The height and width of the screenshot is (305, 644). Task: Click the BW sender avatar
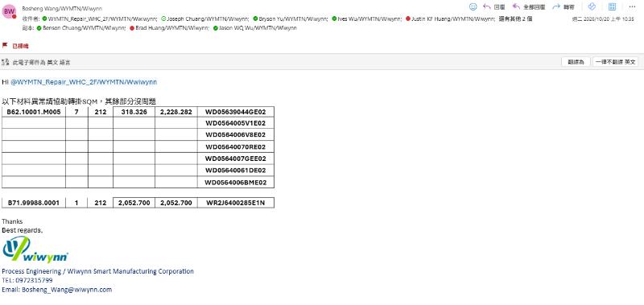coord(9,12)
